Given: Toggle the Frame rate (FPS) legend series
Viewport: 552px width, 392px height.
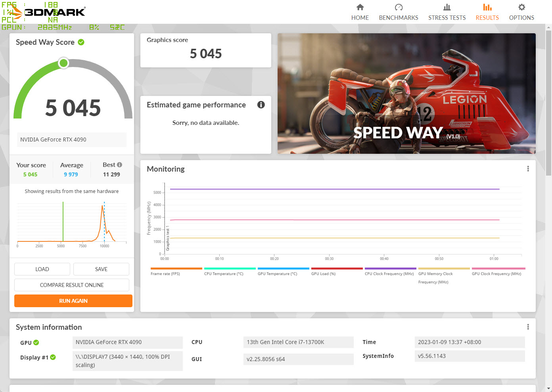Looking at the screenshot, I should (x=165, y=274).
